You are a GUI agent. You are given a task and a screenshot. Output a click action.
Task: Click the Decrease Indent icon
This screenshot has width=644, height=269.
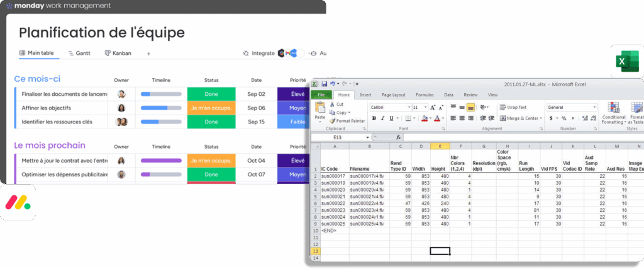[x=482, y=118]
